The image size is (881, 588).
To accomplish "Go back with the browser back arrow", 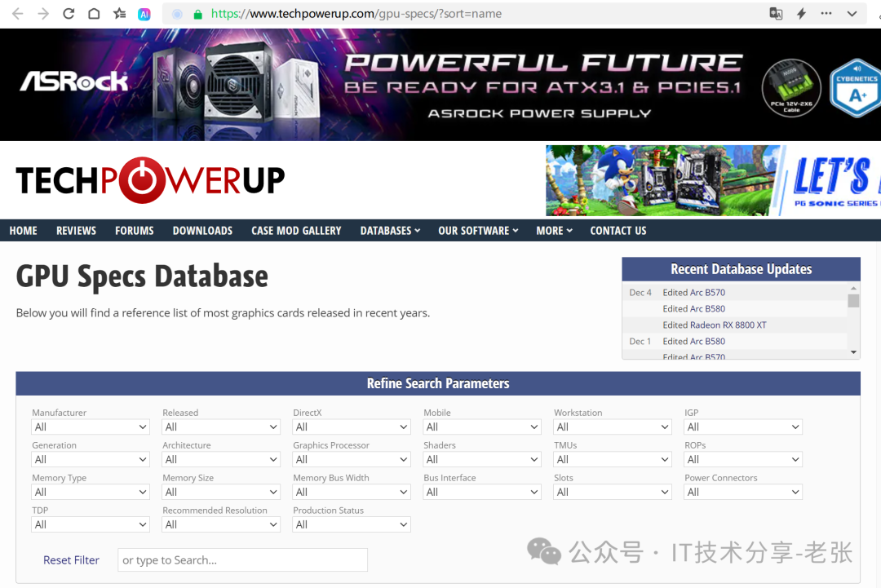I will (17, 14).
